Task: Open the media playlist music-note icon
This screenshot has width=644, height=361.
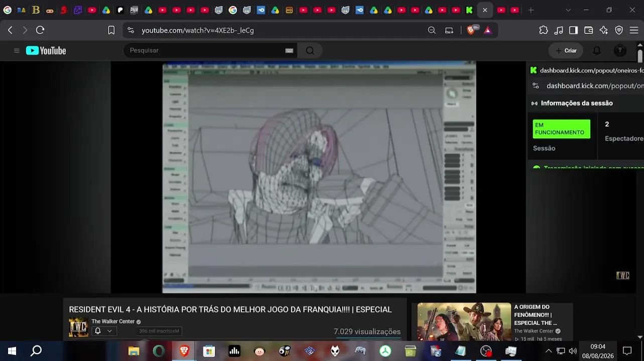Action: (559, 30)
